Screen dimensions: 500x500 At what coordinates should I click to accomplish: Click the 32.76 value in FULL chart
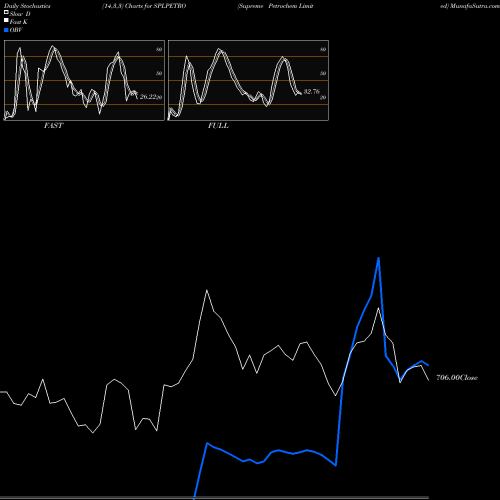tap(312, 91)
